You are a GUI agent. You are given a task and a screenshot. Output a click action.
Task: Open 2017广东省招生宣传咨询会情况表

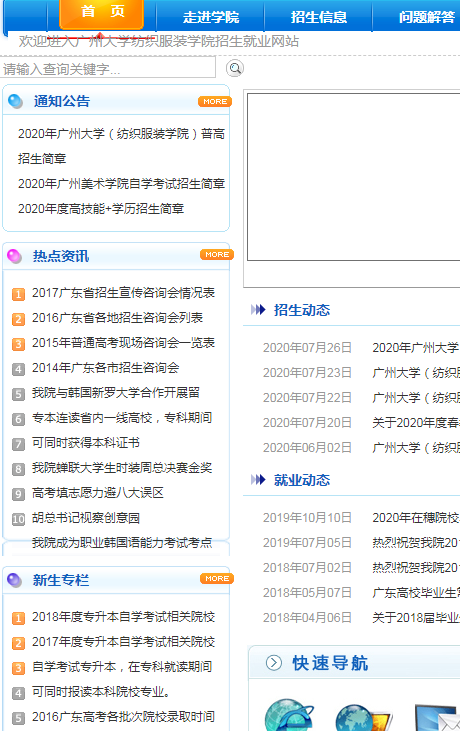point(123,293)
